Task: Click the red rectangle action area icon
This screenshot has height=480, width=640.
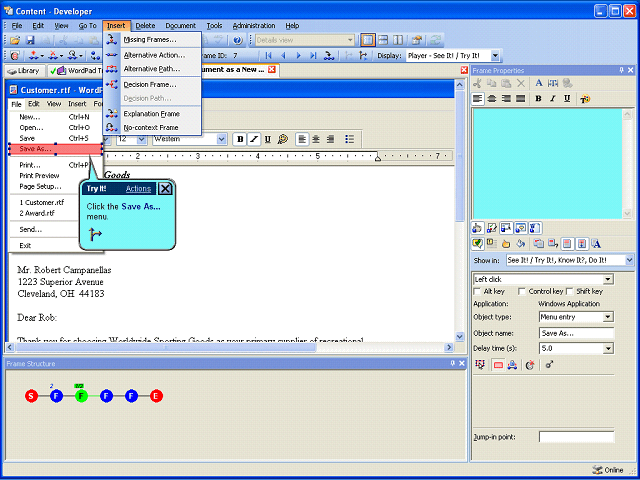Action: click(x=498, y=365)
